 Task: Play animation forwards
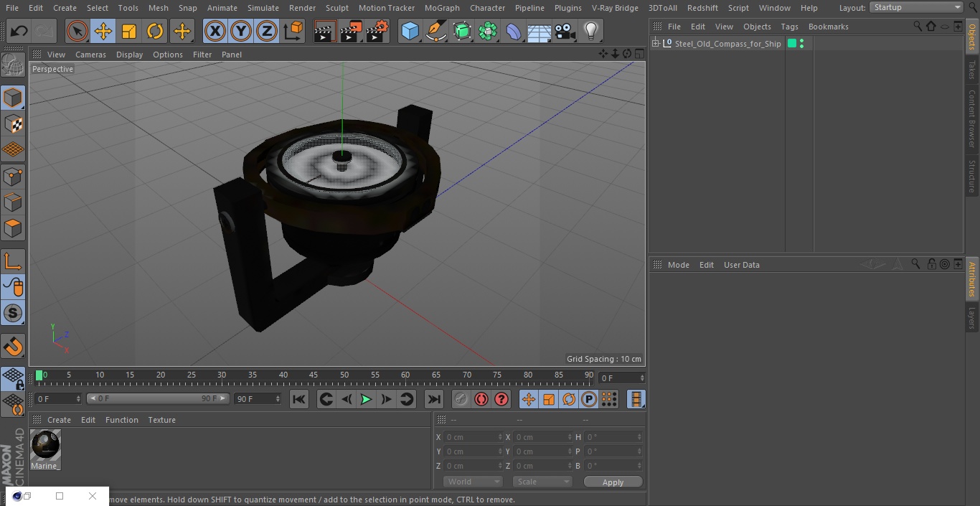[x=366, y=399]
